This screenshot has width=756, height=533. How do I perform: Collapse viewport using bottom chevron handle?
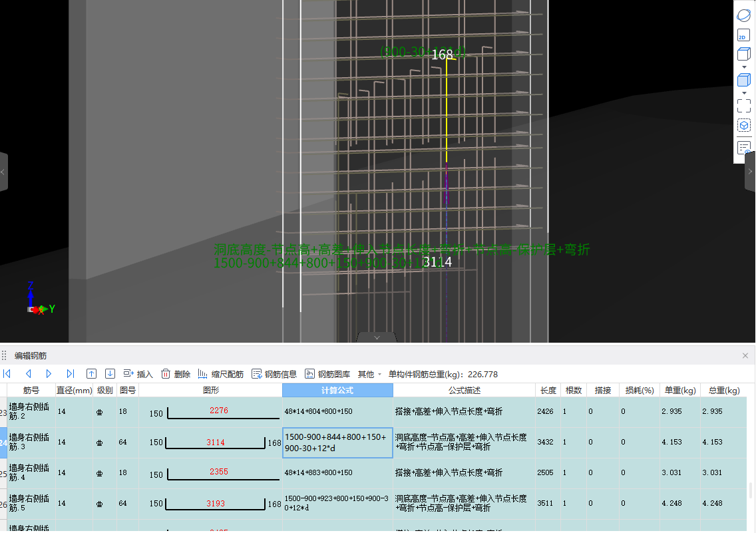tap(377, 337)
